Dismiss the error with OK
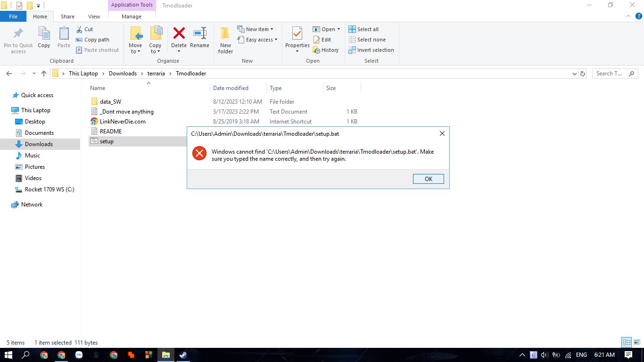This screenshot has height=362, width=644. click(428, 179)
